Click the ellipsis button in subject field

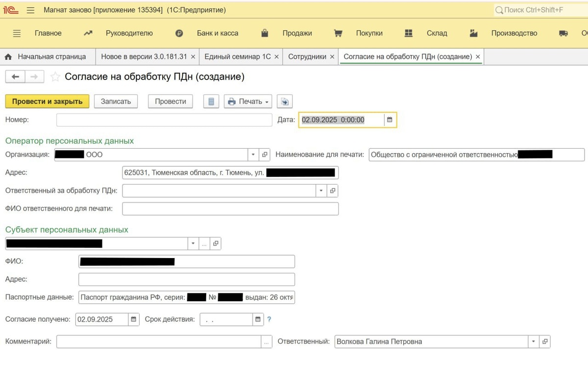204,243
